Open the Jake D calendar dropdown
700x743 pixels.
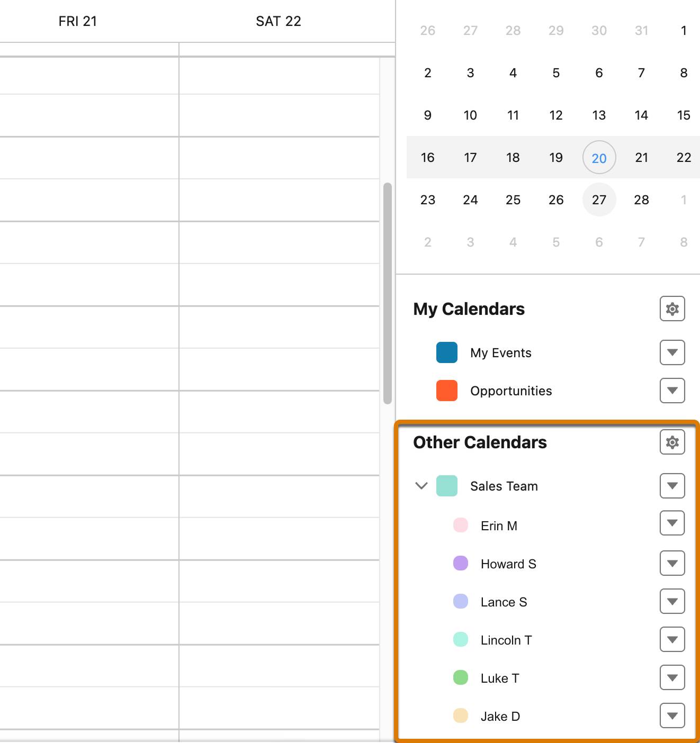coord(671,716)
